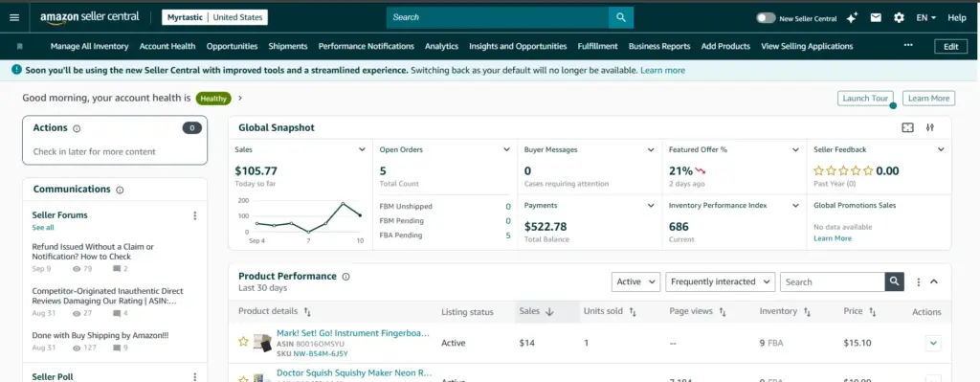Expand the Buyer Messages card dropdown
This screenshot has width=980, height=382.
click(x=651, y=150)
